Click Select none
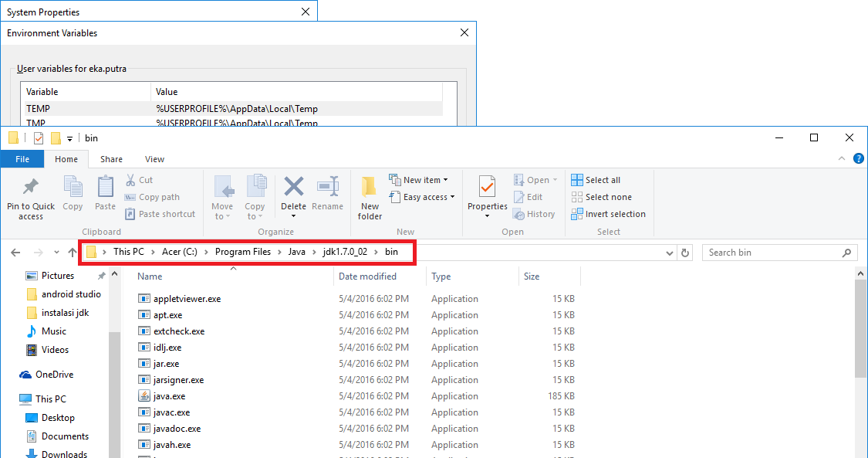The image size is (868, 458). tap(601, 197)
